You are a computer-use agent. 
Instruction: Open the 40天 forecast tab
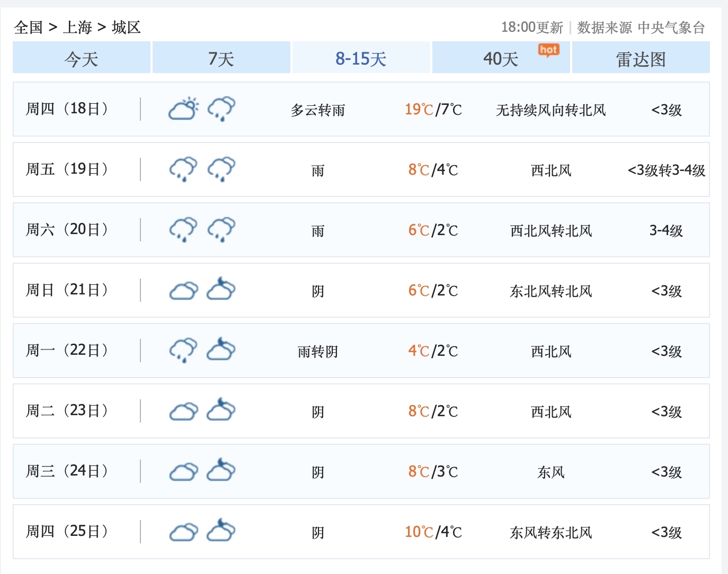501,57
